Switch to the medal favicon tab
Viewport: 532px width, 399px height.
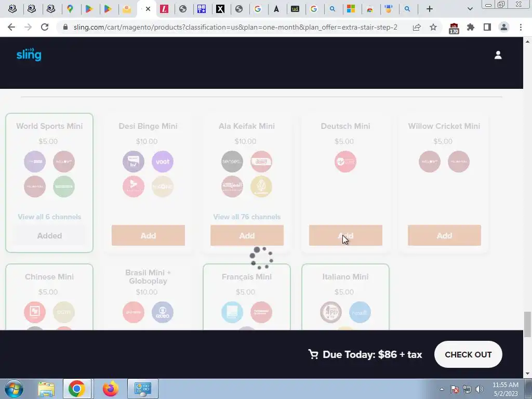389,9
